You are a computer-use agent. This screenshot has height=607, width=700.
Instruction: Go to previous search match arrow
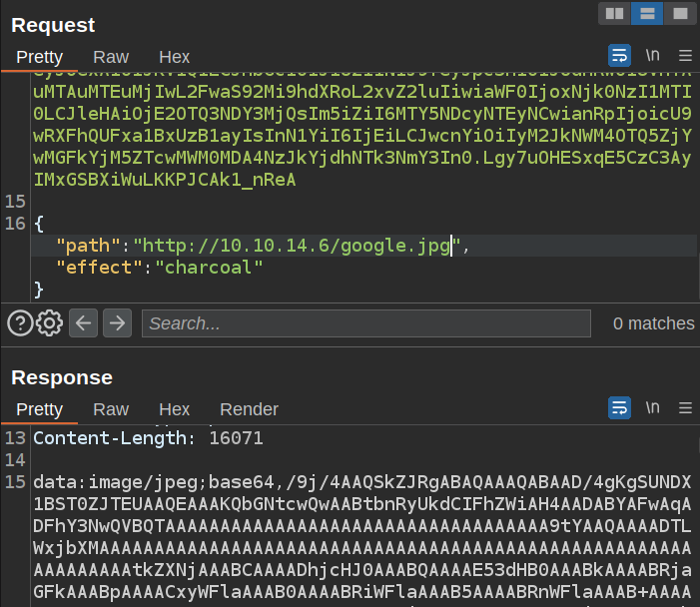pos(84,322)
